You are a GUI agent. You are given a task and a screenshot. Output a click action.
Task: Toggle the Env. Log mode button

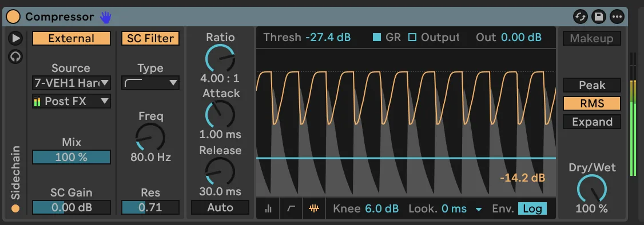coord(532,208)
